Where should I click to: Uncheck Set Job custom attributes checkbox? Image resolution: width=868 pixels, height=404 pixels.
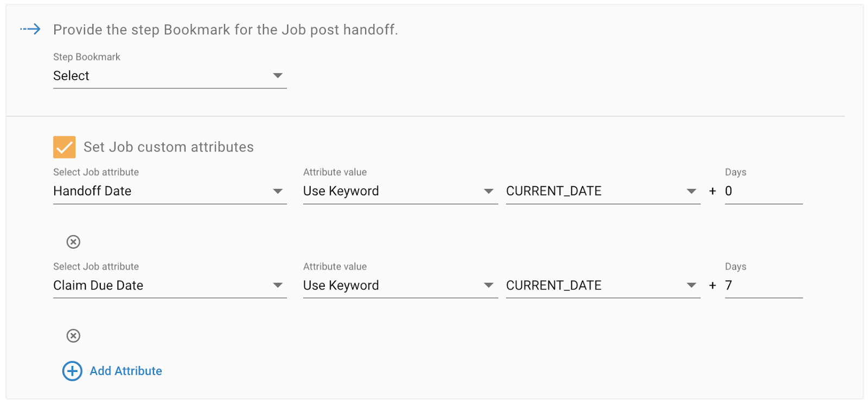pos(64,147)
